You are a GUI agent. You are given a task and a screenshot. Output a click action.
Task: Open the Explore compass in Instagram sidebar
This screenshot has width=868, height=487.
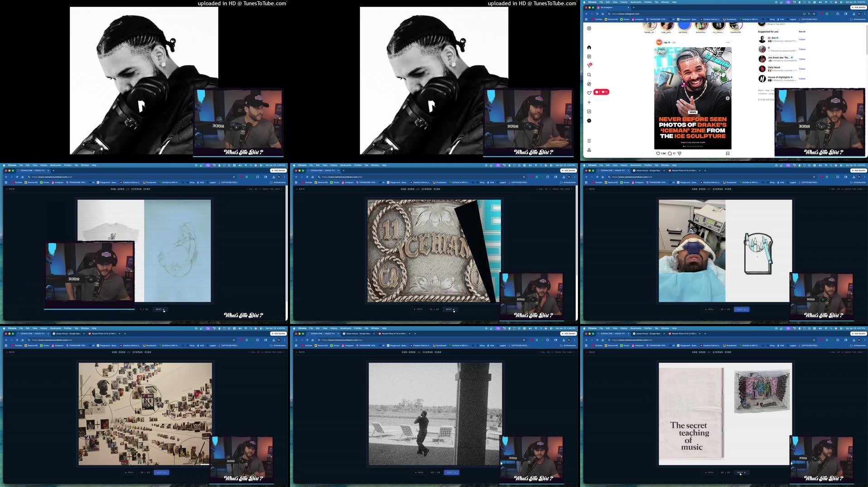[589, 84]
